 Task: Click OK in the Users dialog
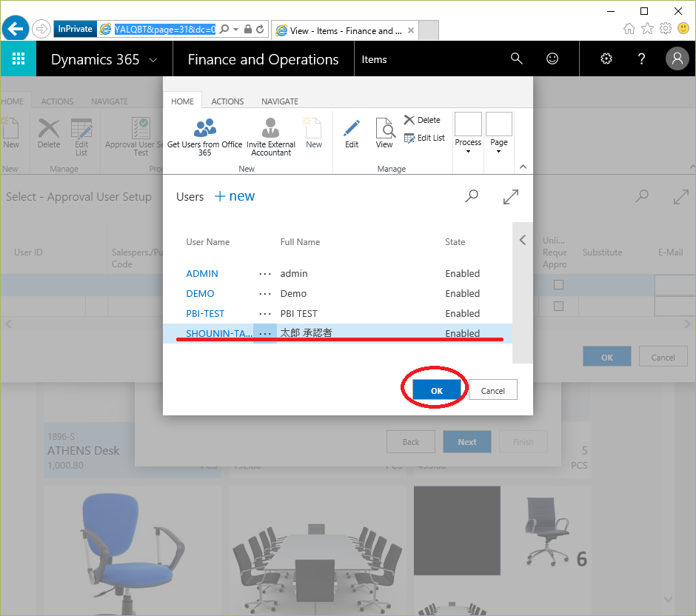(437, 390)
